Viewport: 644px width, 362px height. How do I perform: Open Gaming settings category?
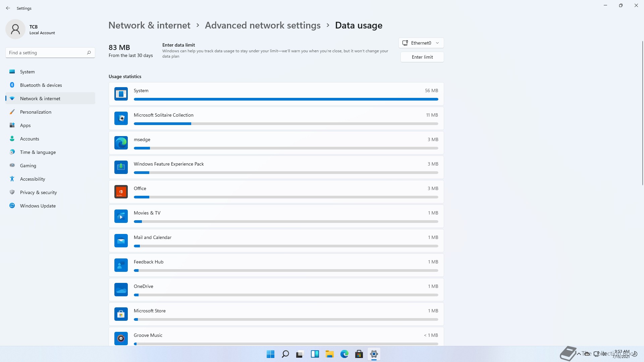click(x=50, y=166)
